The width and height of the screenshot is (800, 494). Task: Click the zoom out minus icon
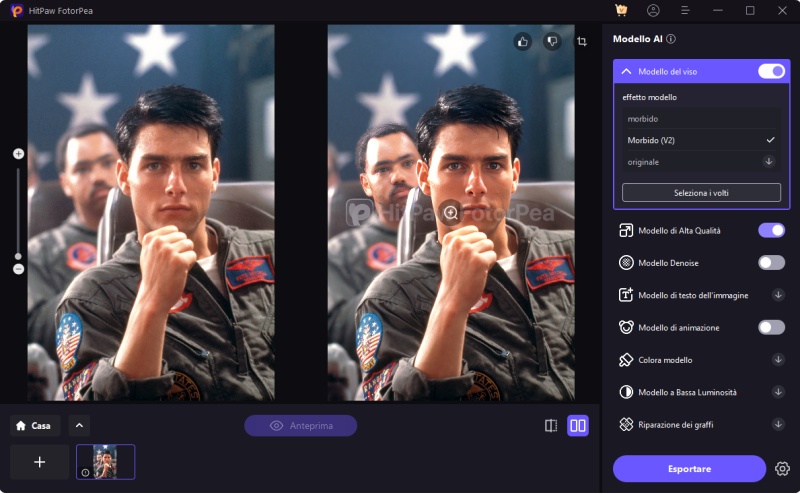point(18,269)
